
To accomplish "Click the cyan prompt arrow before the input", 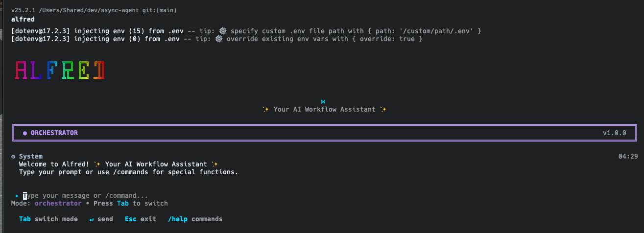I will [17, 196].
